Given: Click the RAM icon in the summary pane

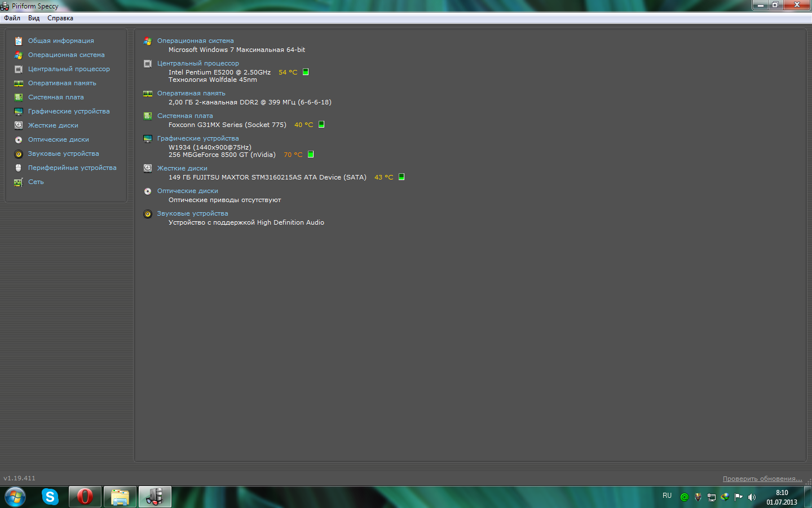Looking at the screenshot, I should pos(148,94).
